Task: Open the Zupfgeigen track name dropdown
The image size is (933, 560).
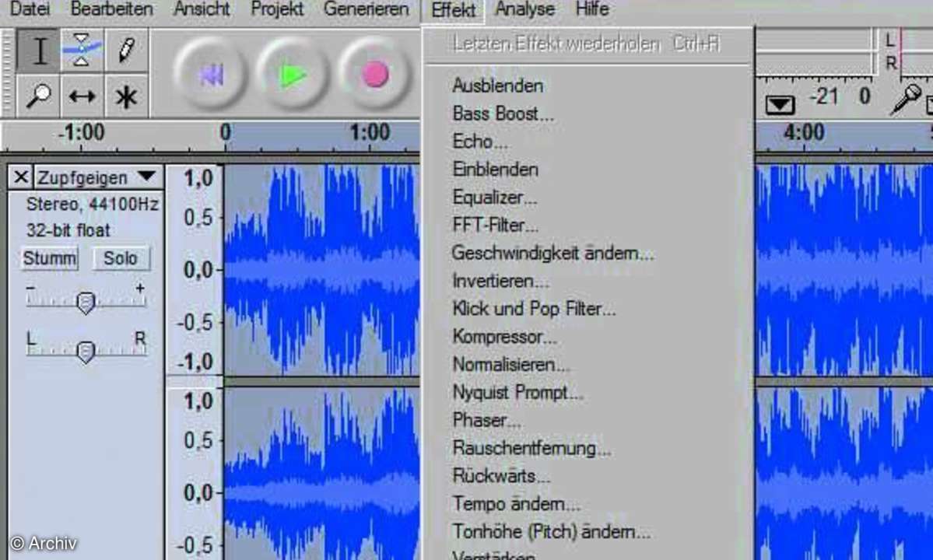Action: click(x=98, y=177)
